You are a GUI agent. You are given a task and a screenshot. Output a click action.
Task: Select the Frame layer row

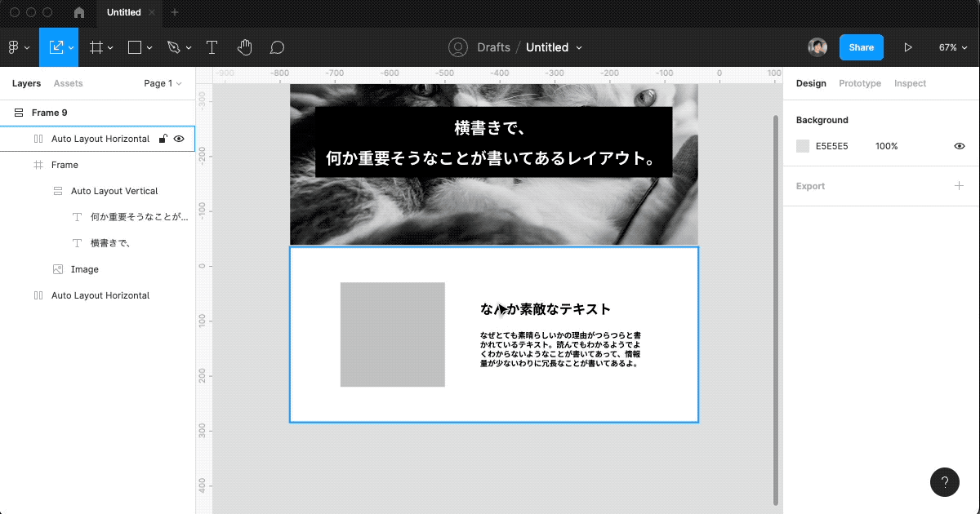[97, 165]
